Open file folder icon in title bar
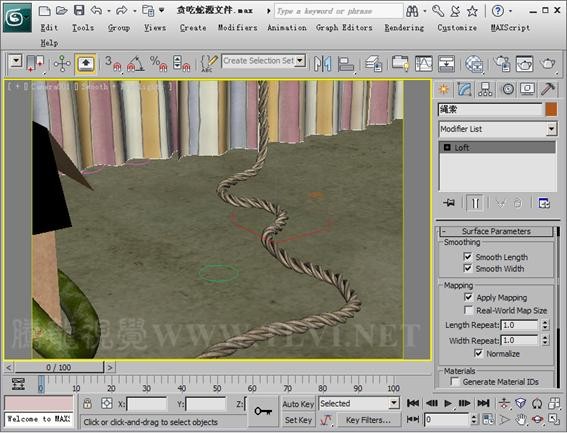 coord(61,11)
